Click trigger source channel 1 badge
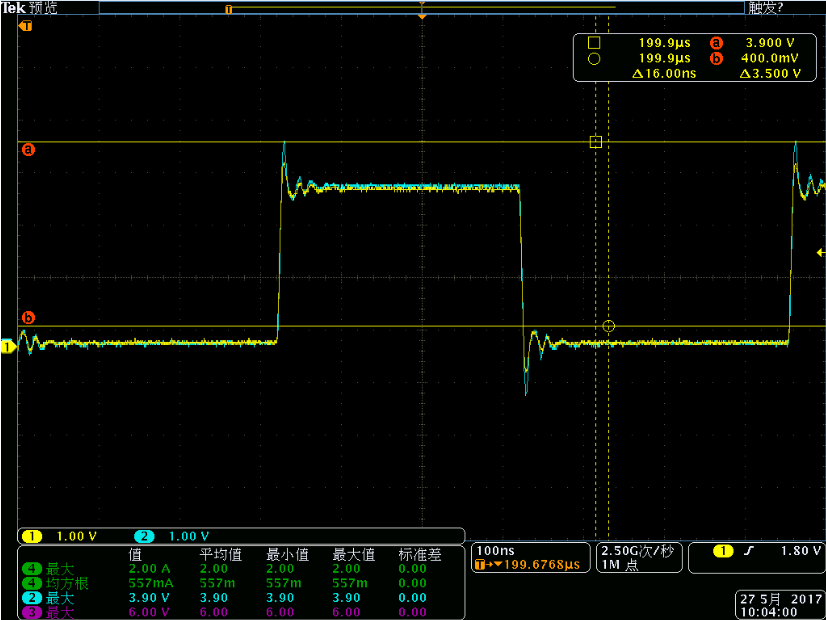The height and width of the screenshot is (620, 826). [723, 551]
